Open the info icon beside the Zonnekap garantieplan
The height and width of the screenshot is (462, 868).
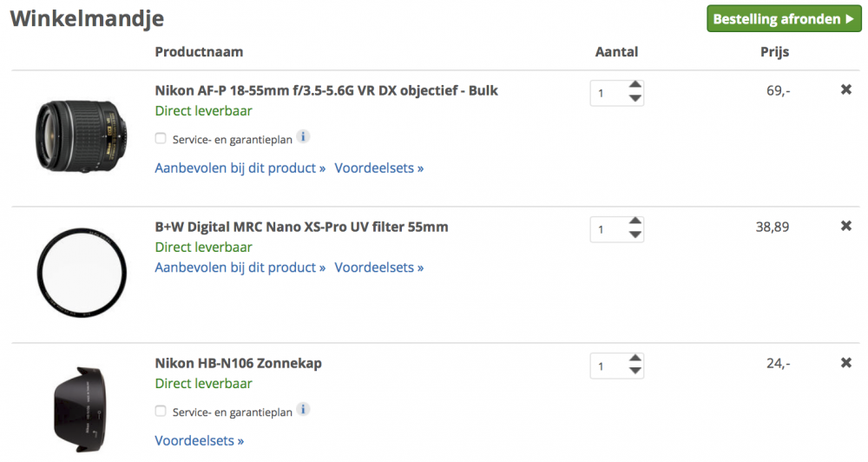pos(303,409)
